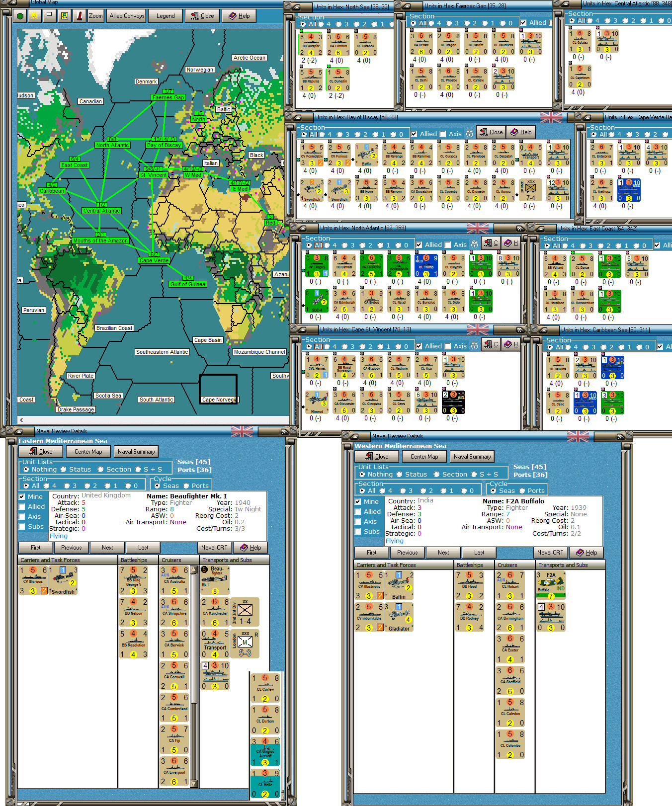Choose BB Howe counter in Bay of Biscay
672x806 pixels.
pos(366,190)
